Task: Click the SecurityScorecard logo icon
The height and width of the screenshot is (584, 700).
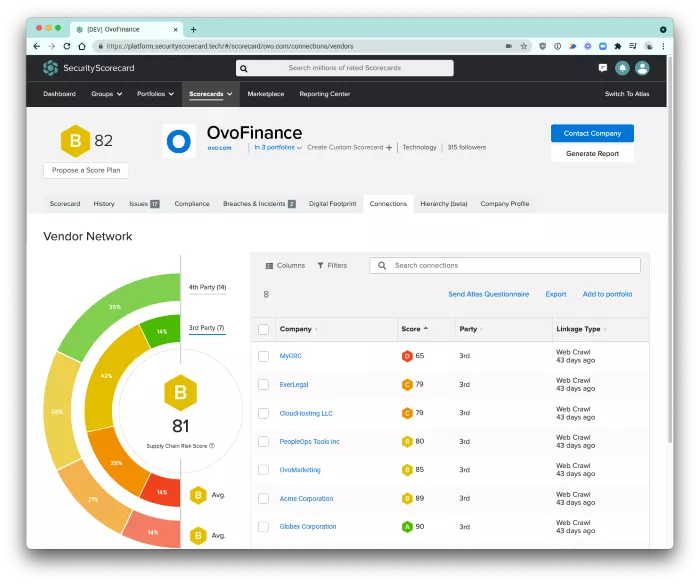Action: (x=50, y=68)
